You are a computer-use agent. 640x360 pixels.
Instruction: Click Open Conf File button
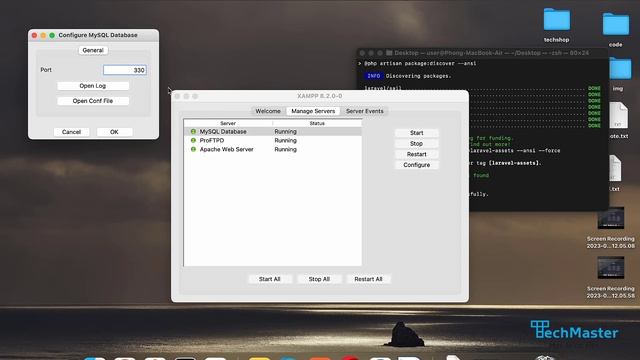[93, 101]
